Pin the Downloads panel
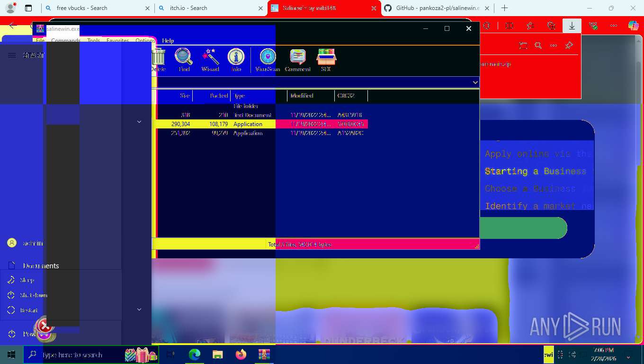 569,45
